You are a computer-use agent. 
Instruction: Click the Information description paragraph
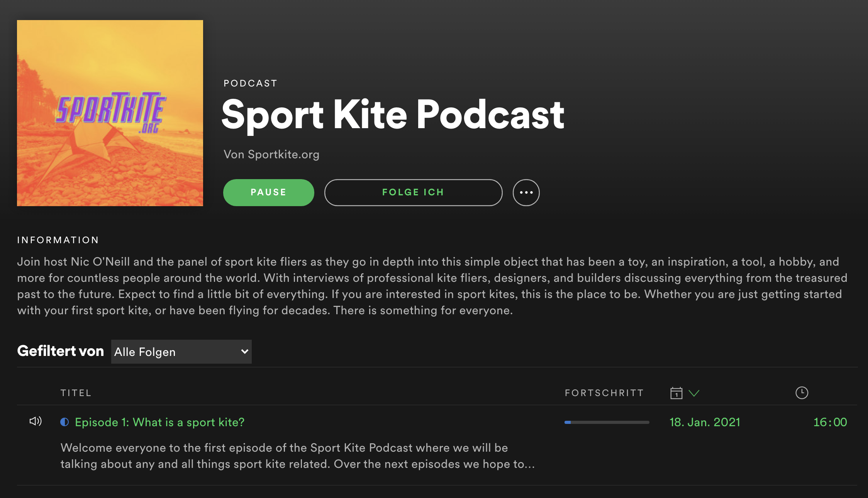click(x=432, y=286)
